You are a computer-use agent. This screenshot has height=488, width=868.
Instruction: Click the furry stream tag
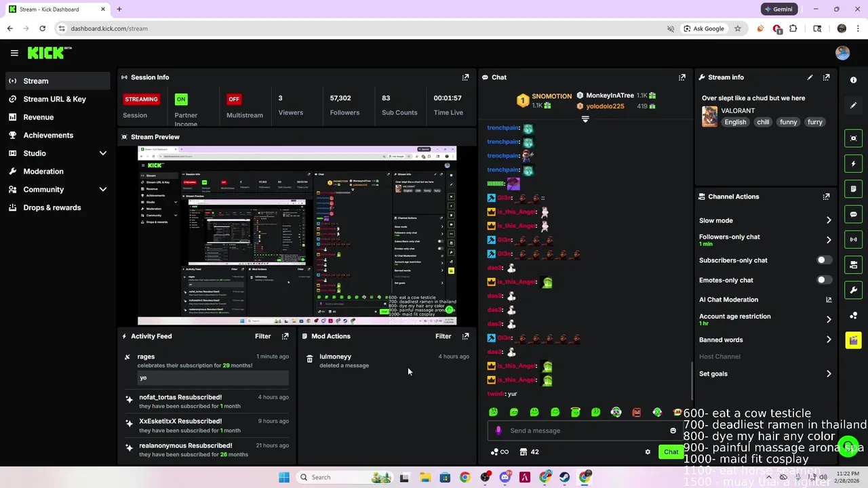pos(815,122)
